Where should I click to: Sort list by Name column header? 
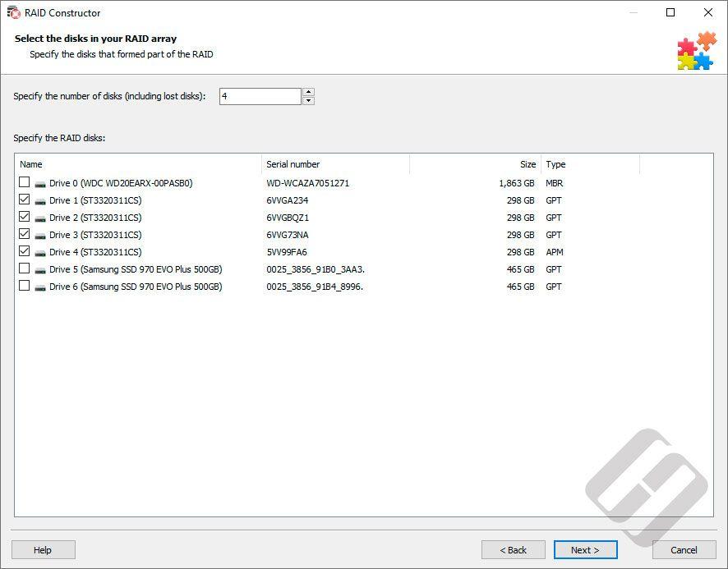[x=138, y=164]
